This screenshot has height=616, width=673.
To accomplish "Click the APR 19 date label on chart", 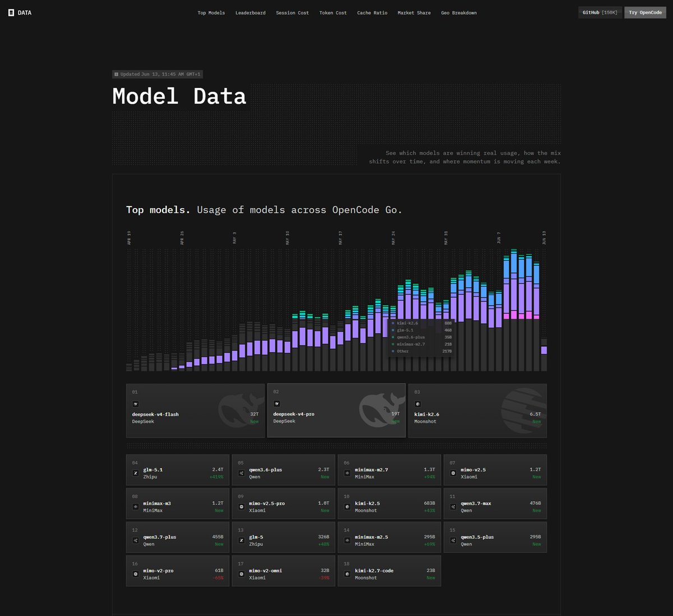I will click(x=129, y=238).
